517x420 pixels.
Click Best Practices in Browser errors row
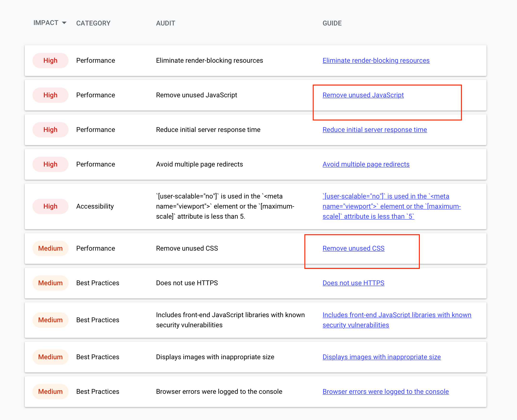98,392
